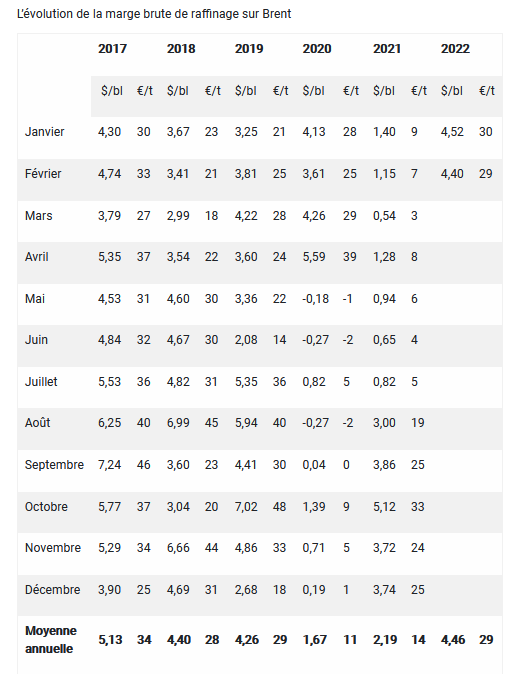
Task: Click the 5,13 annual average for 2017
Action: pyautogui.click(x=111, y=640)
